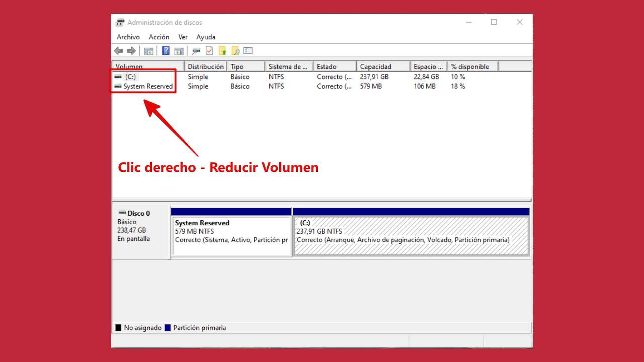This screenshot has width=644, height=362.
Task: Sort by the Sistema de... column header
Action: [289, 67]
